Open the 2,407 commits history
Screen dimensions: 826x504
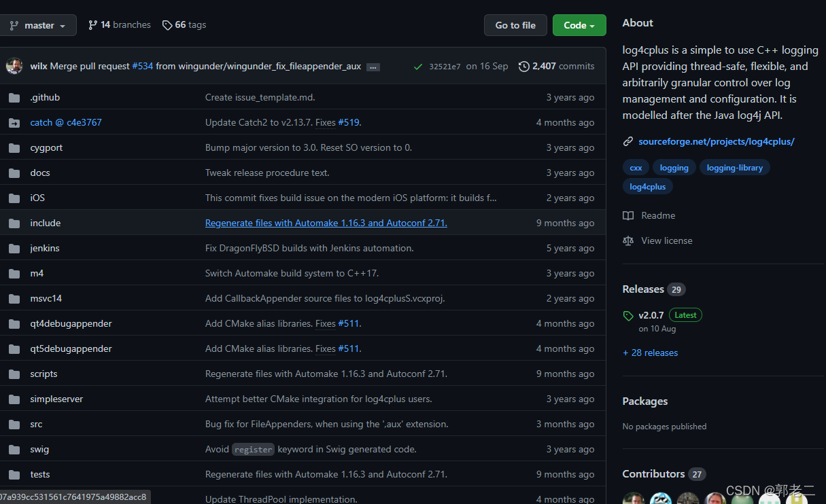[x=556, y=66]
